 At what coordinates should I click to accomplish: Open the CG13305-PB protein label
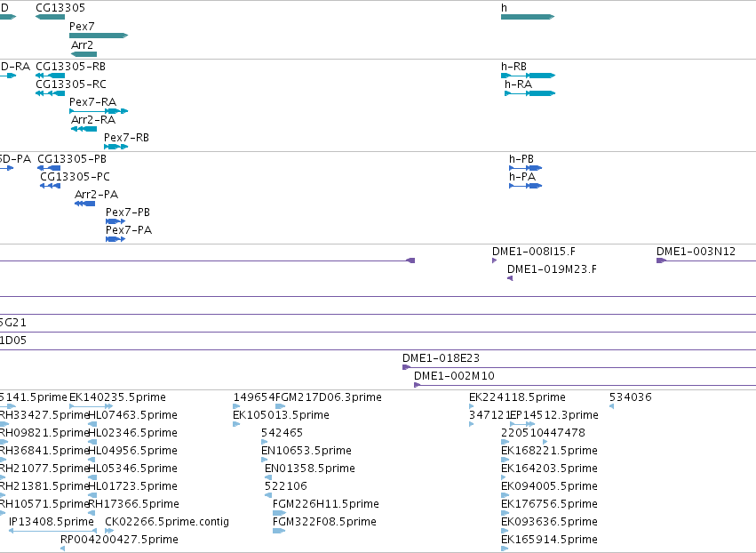pyautogui.click(x=72, y=159)
